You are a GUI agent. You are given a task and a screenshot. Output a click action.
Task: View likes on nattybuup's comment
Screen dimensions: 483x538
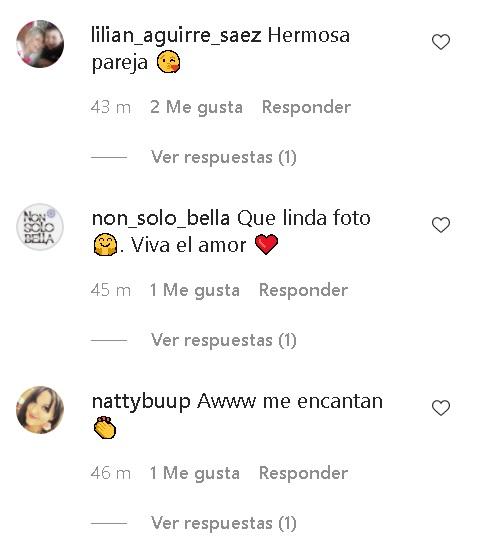point(195,473)
